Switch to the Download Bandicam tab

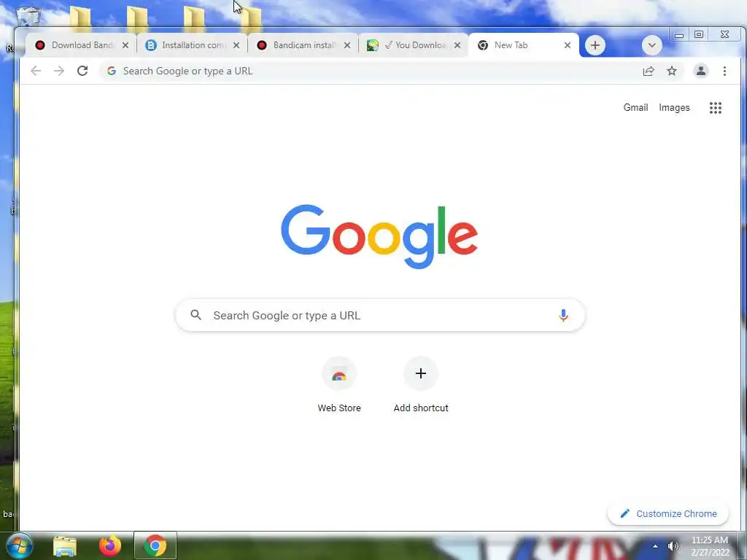click(81, 45)
